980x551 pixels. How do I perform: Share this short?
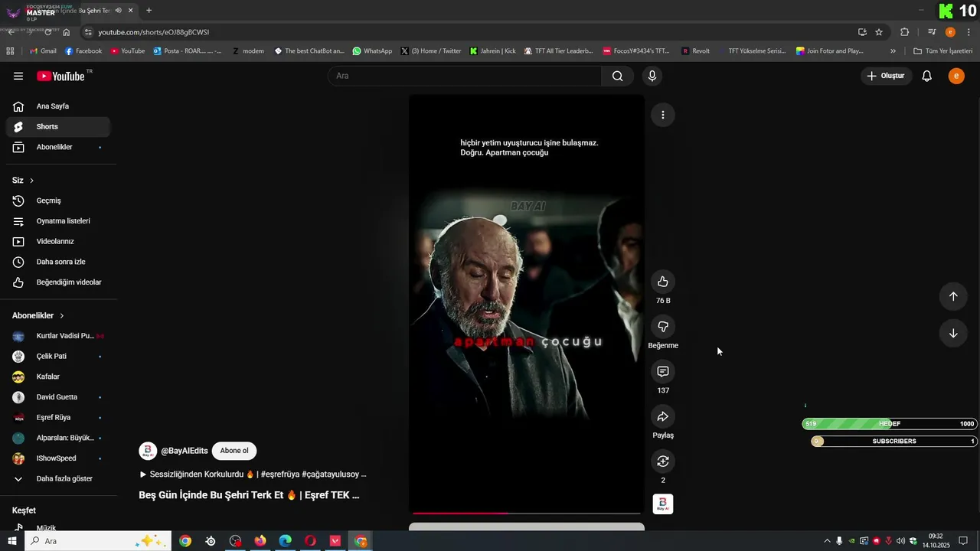[x=663, y=416]
